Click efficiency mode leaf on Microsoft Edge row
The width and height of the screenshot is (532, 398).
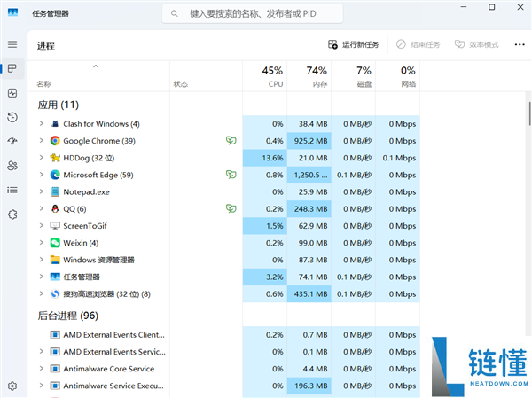(x=231, y=175)
